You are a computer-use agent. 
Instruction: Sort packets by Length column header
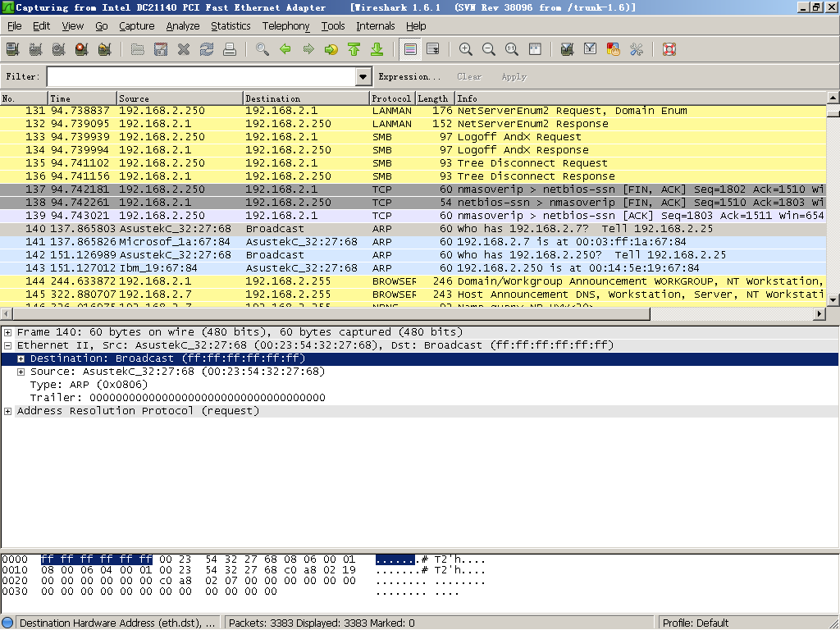435,98
